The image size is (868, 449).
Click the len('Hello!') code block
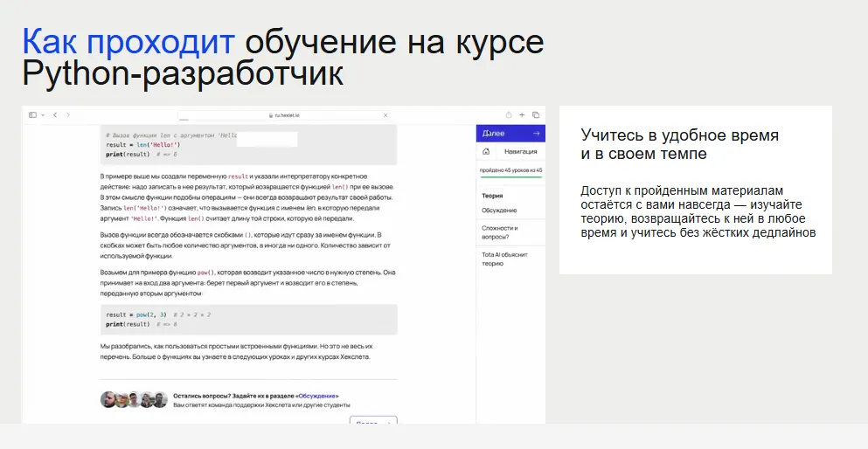coord(248,145)
